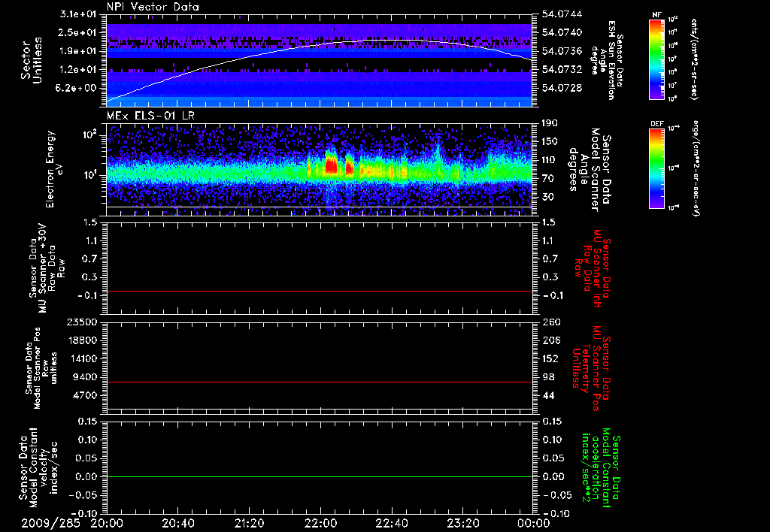Screen dimensions: 770x532
Task: Click the gray line in +30V panel
Action: (320, 291)
